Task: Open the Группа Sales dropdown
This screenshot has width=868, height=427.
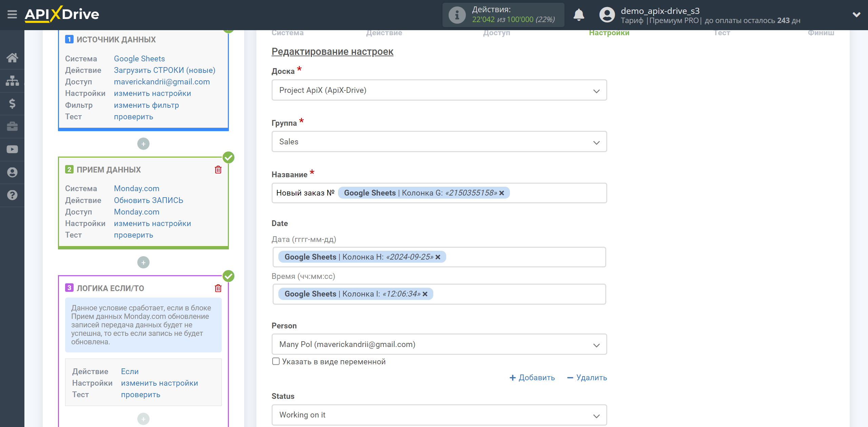Action: click(x=439, y=142)
